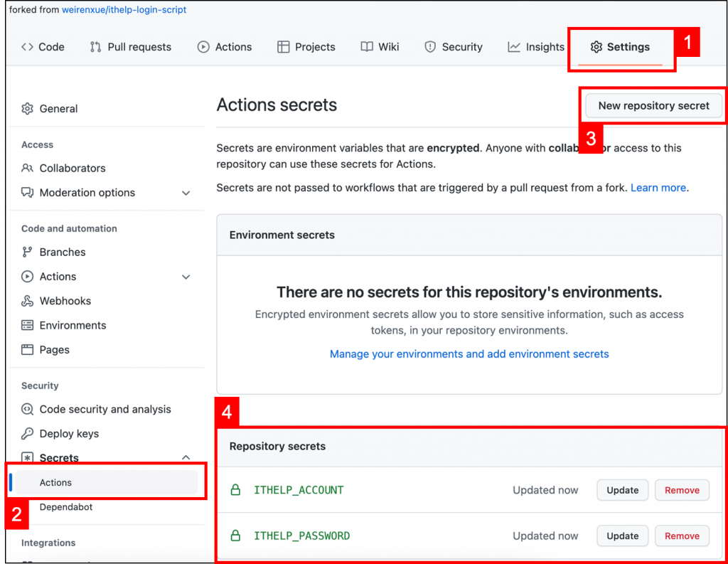Open the Pull requests tab

131,47
